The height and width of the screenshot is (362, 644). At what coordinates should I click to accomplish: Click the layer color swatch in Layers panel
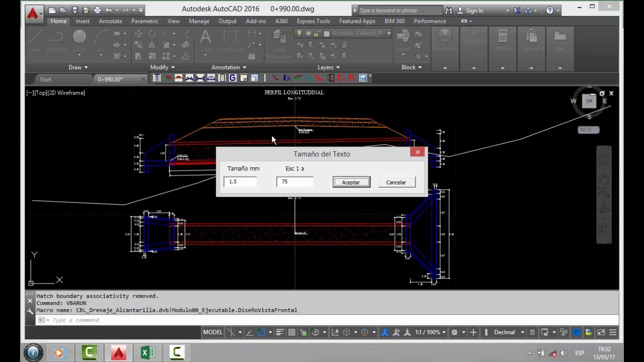click(x=327, y=34)
